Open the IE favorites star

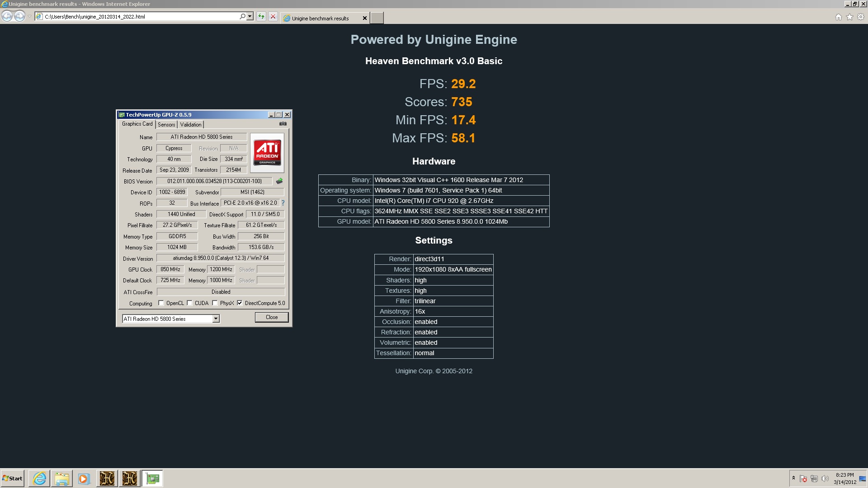[x=850, y=17]
